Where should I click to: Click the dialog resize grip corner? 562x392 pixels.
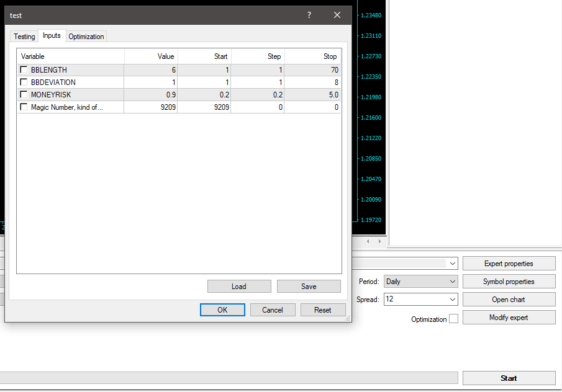347,318
